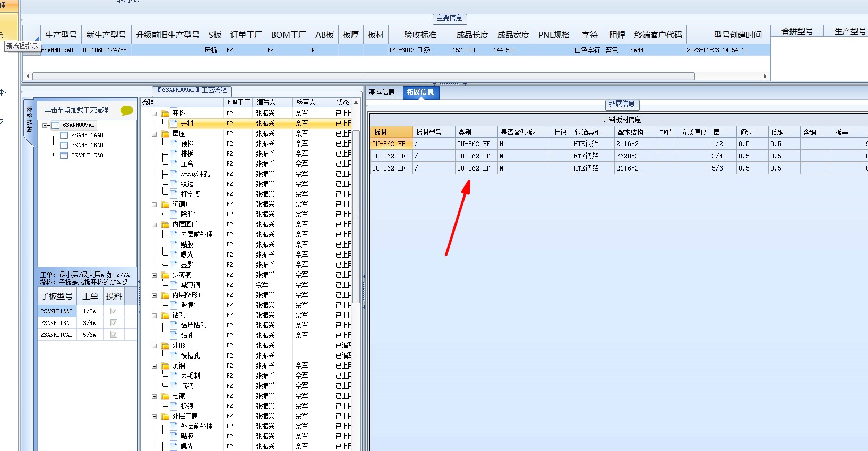Click the 外层干膜 folder icon
The height and width of the screenshot is (451, 868).
[x=165, y=416]
